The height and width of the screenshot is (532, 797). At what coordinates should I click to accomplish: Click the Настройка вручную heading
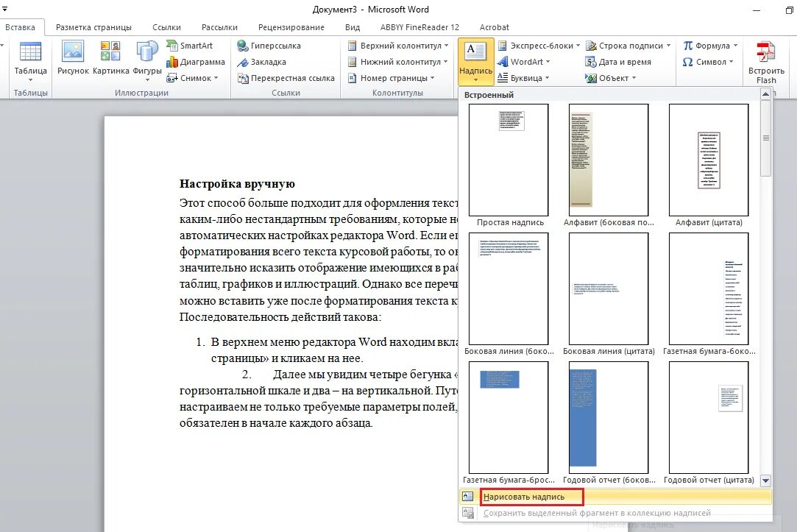[237, 184]
